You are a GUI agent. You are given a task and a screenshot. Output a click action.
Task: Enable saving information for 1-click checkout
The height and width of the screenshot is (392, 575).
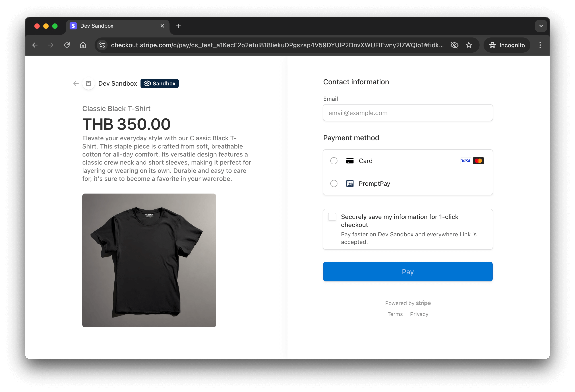332,217
